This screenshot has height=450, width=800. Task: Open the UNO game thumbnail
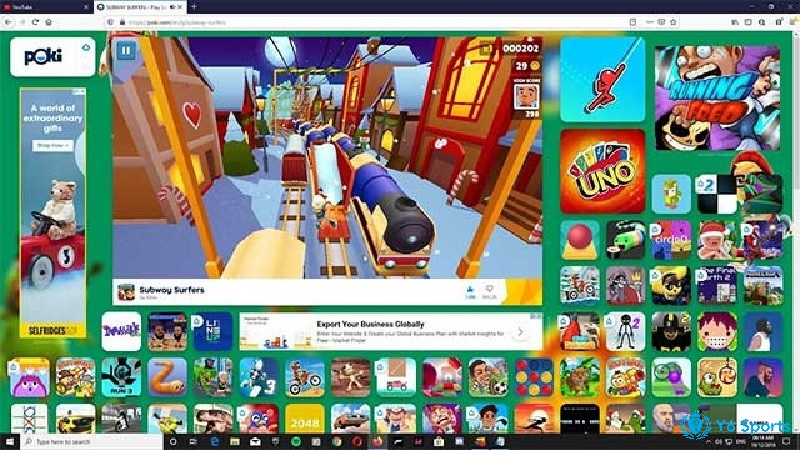coord(603,171)
